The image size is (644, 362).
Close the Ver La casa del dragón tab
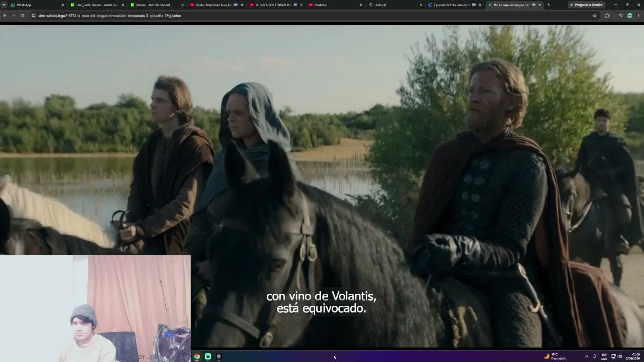point(540,5)
